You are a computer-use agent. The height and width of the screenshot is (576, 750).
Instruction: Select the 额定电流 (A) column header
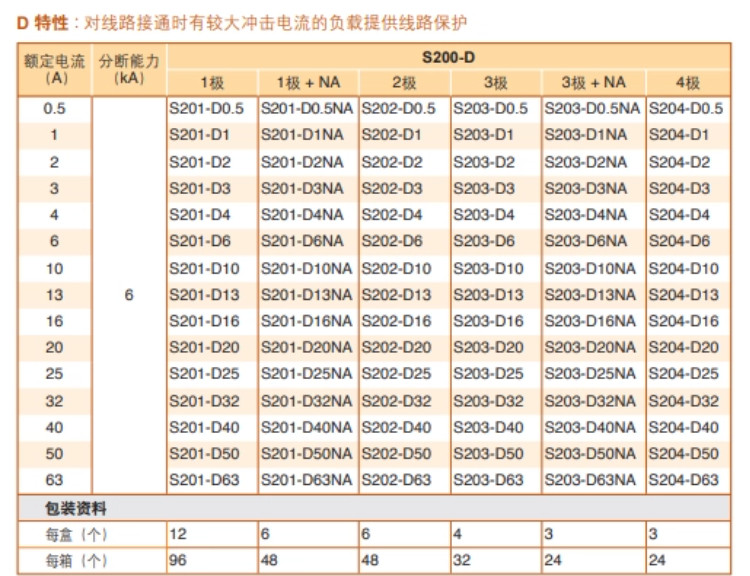(x=55, y=69)
